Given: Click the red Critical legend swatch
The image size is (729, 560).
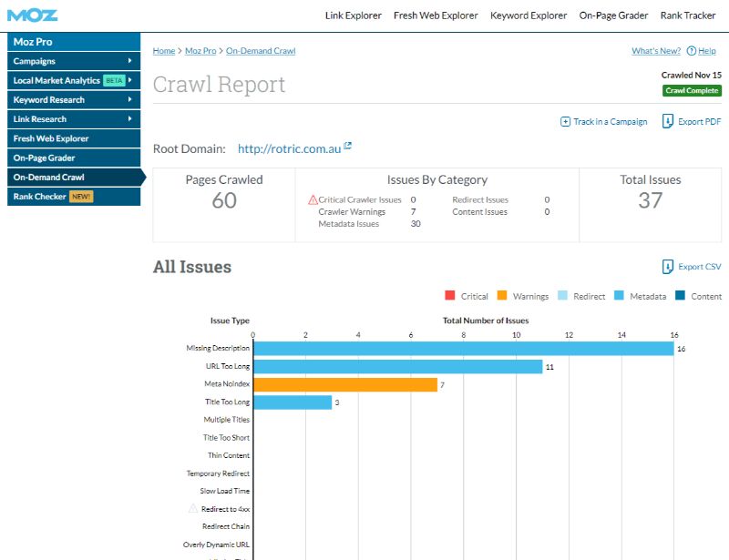Looking at the screenshot, I should tap(449, 296).
